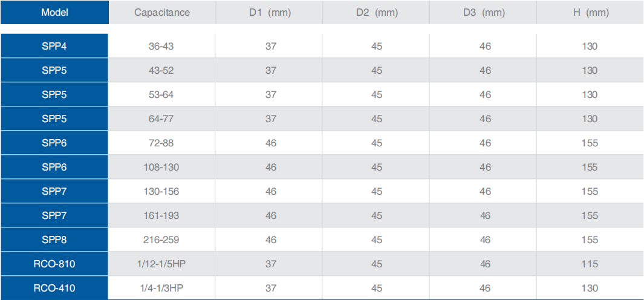Click the 216-259 capacitance value
Screen dimensions: 644x300
tap(161, 240)
